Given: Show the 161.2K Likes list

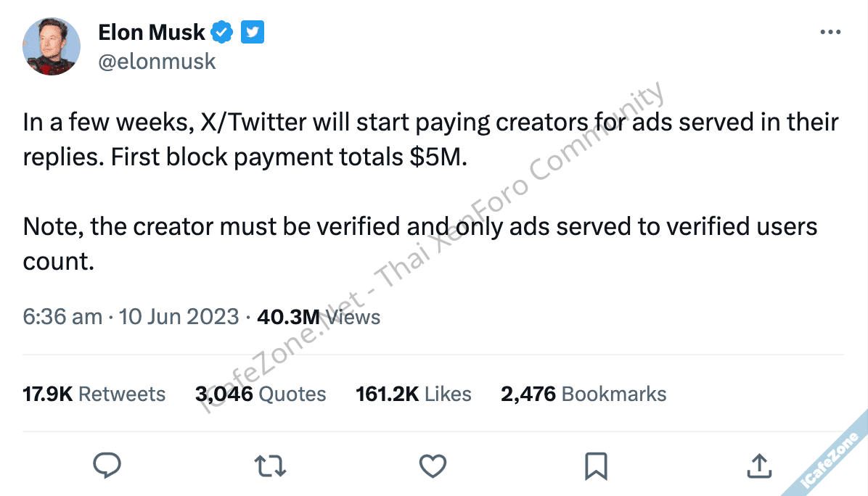Looking at the screenshot, I should coord(414,394).
